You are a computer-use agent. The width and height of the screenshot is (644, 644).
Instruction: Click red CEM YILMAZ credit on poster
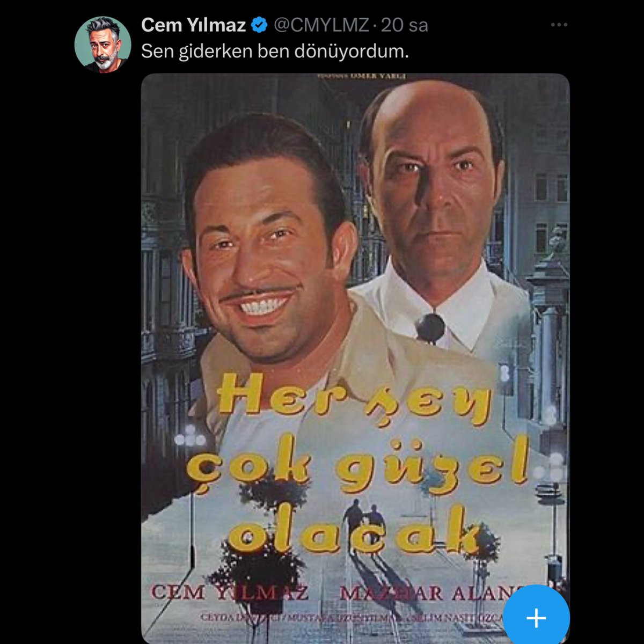[230, 593]
